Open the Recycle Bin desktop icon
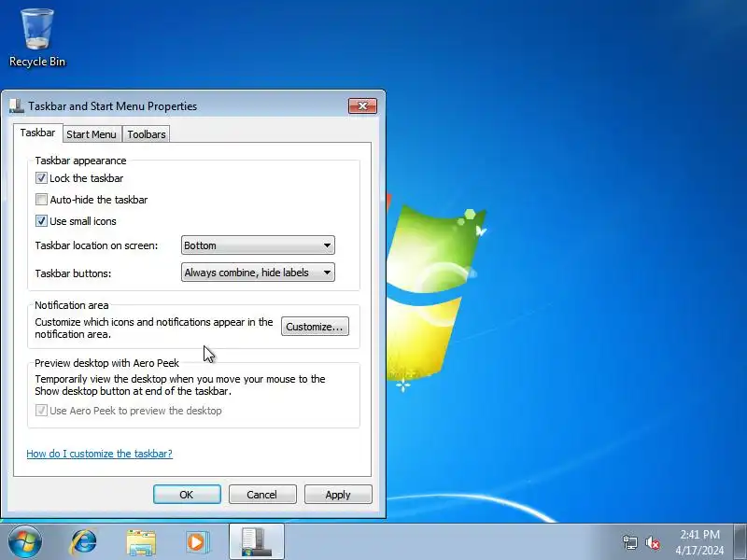 36,38
